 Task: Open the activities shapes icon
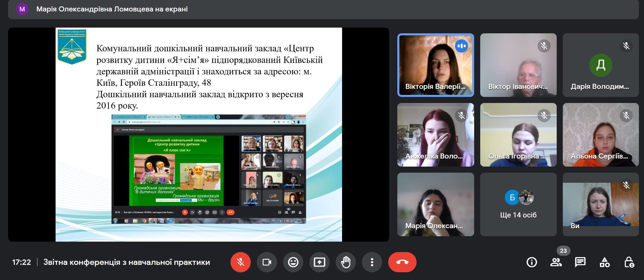point(604,262)
